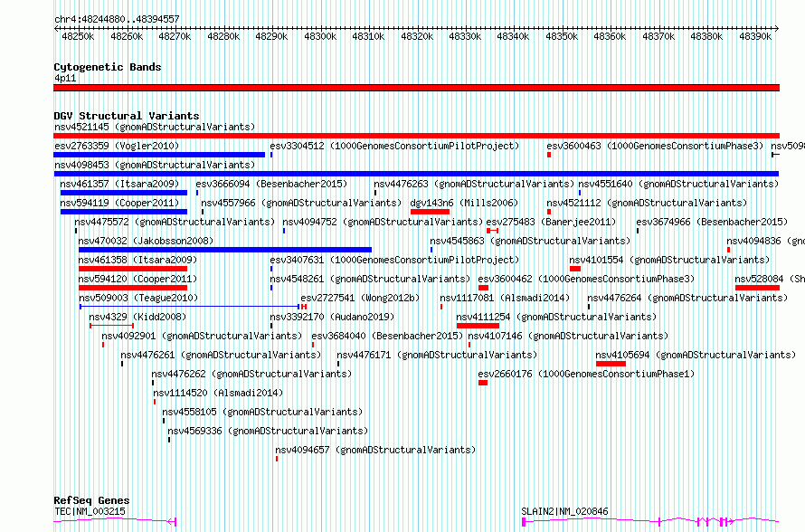Click nsv4098453 gnomAD variant label
The width and height of the screenshot is (805, 532).
tap(155, 165)
